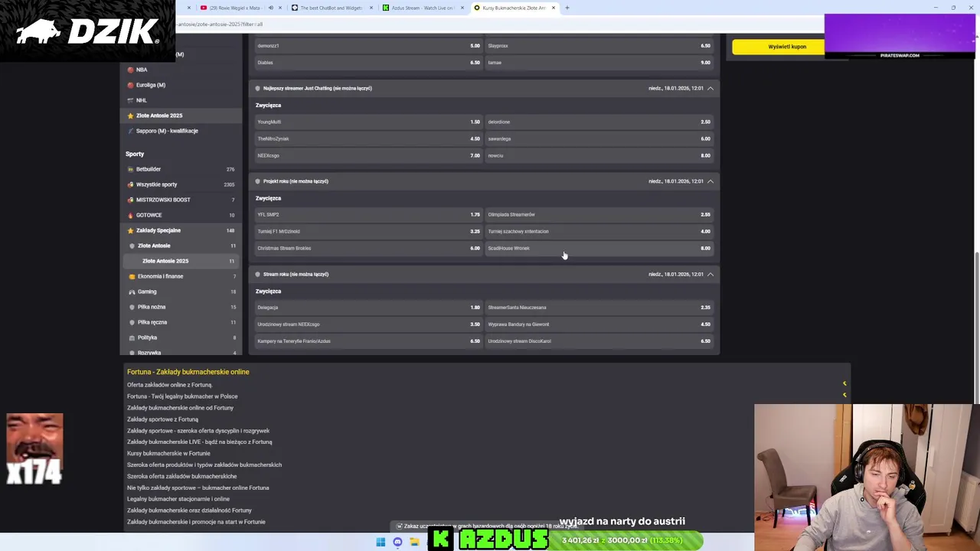The height and width of the screenshot is (551, 980).
Task: Click the Rozrywka icon
Action: click(x=132, y=353)
